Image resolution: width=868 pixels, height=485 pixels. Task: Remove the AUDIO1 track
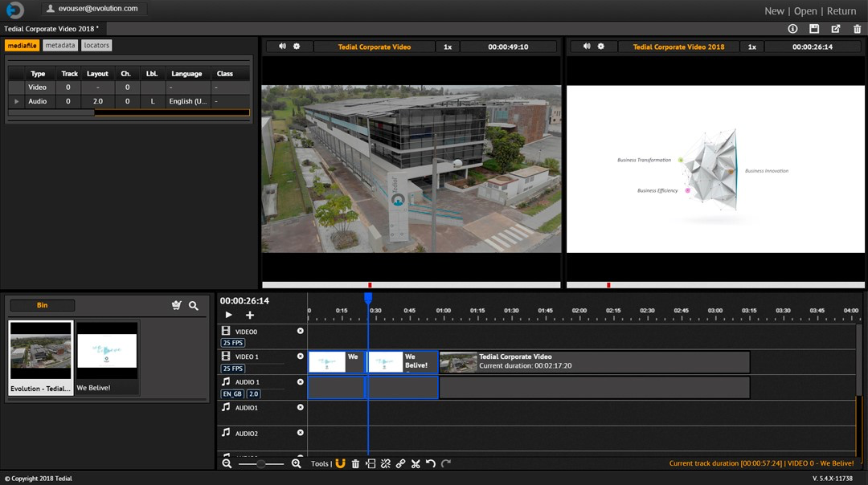click(300, 407)
